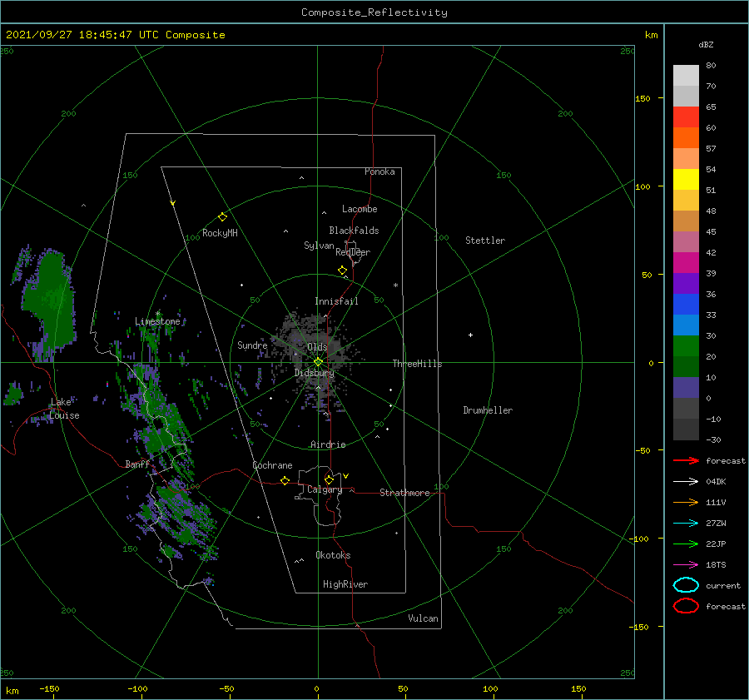Click the 18TS legend label
This screenshot has height=700, width=749.
coord(716,565)
